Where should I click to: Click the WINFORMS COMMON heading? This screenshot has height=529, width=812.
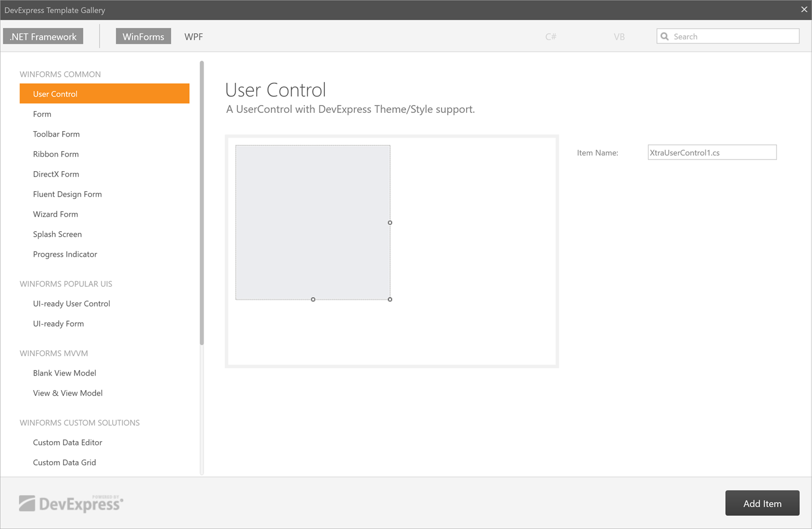(60, 74)
